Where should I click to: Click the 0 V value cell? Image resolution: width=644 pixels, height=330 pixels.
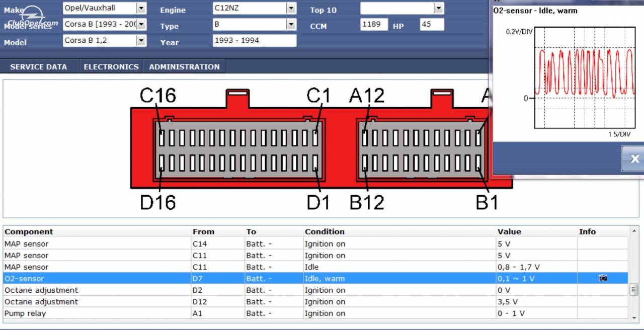click(x=537, y=290)
